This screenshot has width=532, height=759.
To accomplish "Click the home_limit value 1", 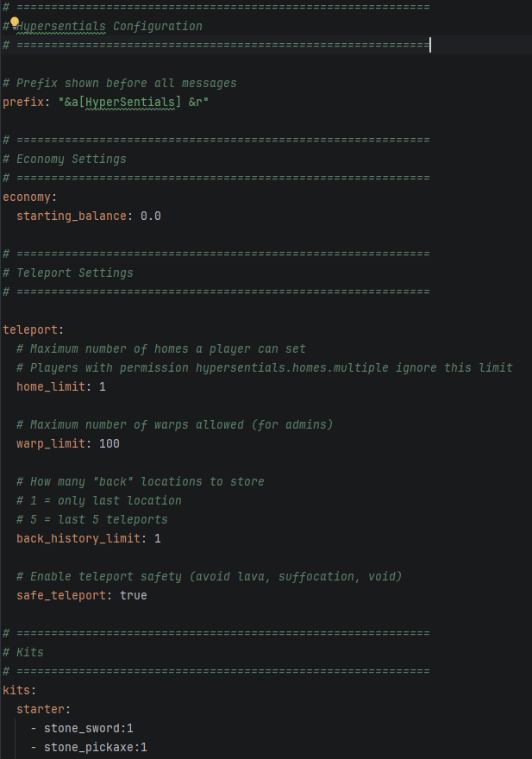I will tap(102, 386).
